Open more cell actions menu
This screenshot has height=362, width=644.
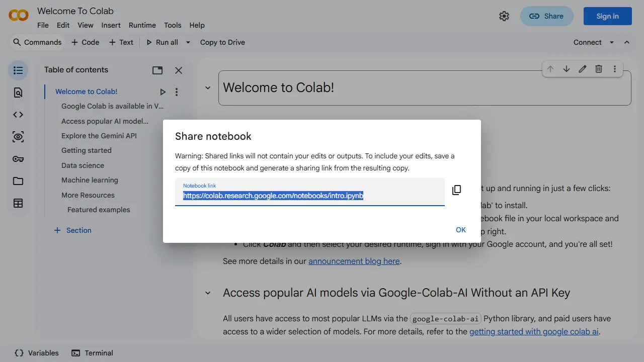click(615, 69)
